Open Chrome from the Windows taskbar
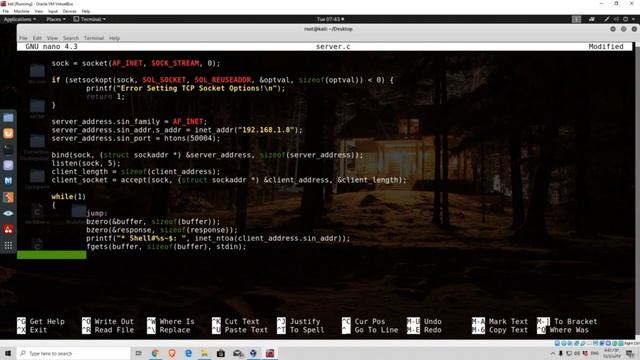The width and height of the screenshot is (640, 360). click(x=155, y=353)
